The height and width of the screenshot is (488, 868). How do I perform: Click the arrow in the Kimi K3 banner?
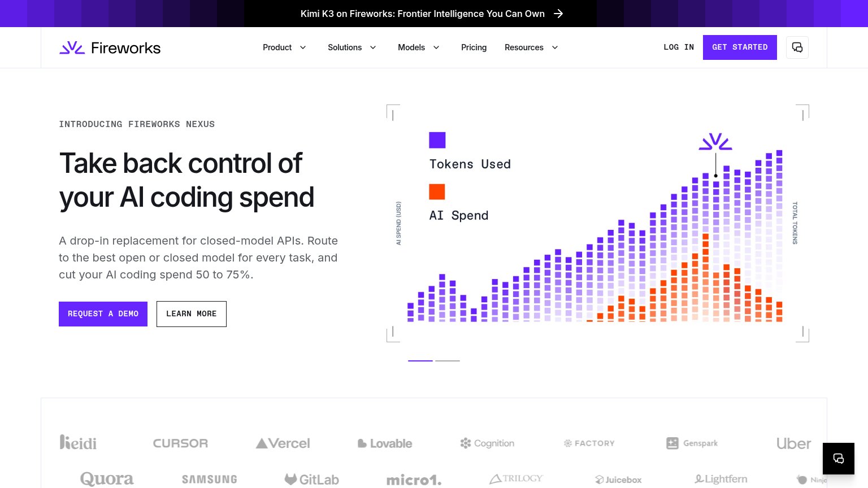[558, 14]
